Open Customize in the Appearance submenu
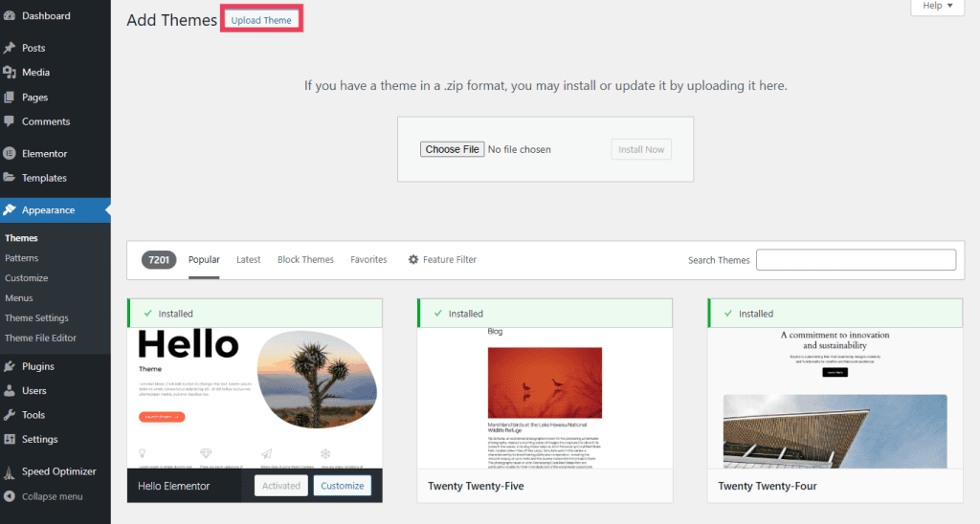The width and height of the screenshot is (980, 524). 26,278
